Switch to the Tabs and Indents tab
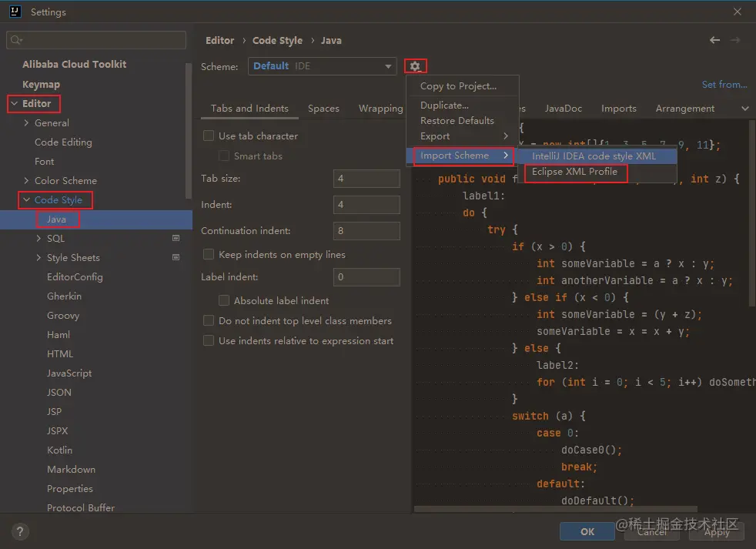This screenshot has width=756, height=549. 249,109
